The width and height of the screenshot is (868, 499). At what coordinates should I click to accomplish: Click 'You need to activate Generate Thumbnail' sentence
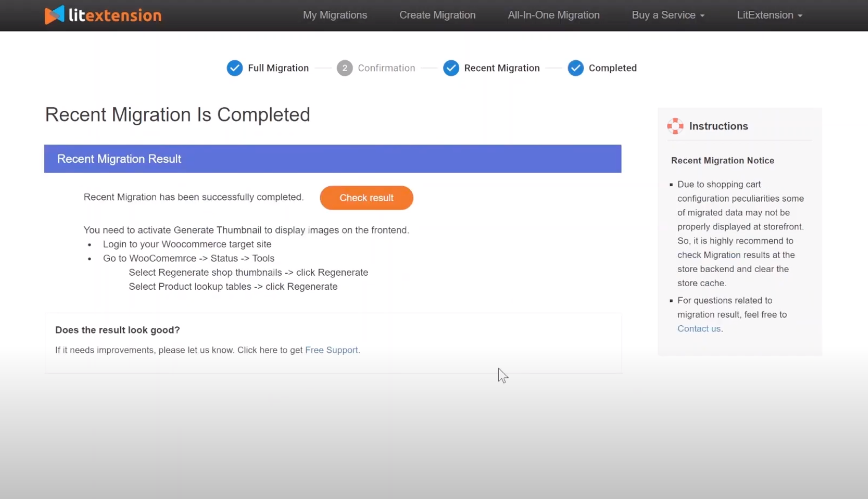[246, 230]
